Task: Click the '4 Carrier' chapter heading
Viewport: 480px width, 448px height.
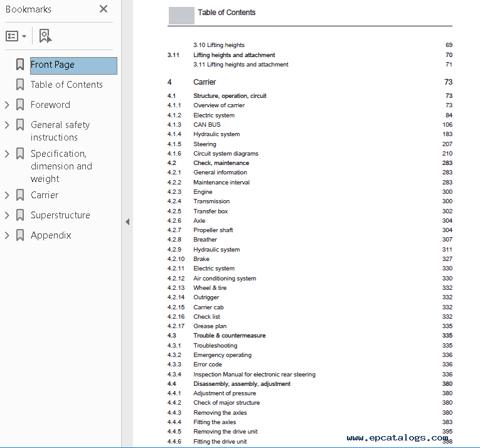Action: pyautogui.click(x=205, y=82)
